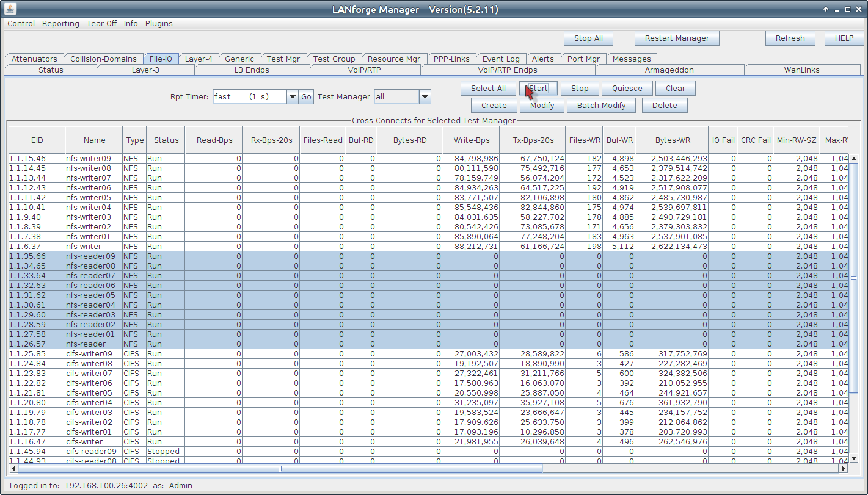
Task: Switch to the Test Mgr tab
Action: (283, 59)
